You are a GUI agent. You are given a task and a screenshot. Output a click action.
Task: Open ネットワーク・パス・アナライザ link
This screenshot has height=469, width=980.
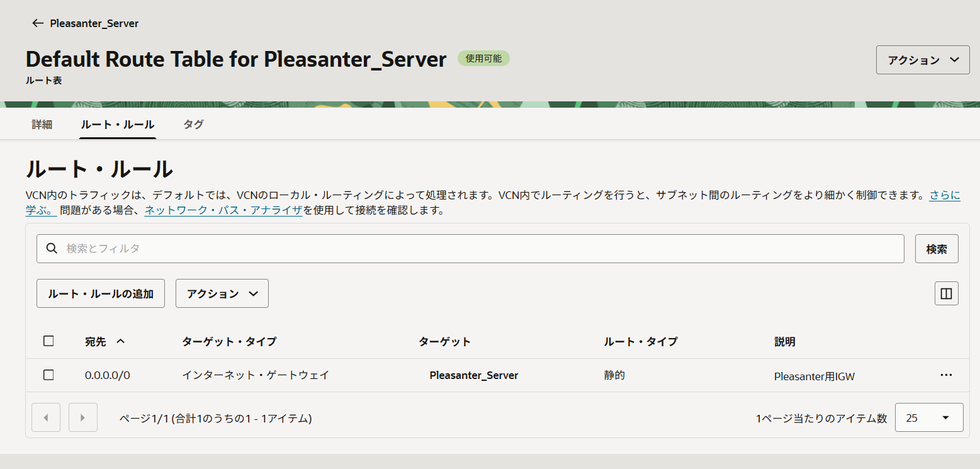click(223, 210)
